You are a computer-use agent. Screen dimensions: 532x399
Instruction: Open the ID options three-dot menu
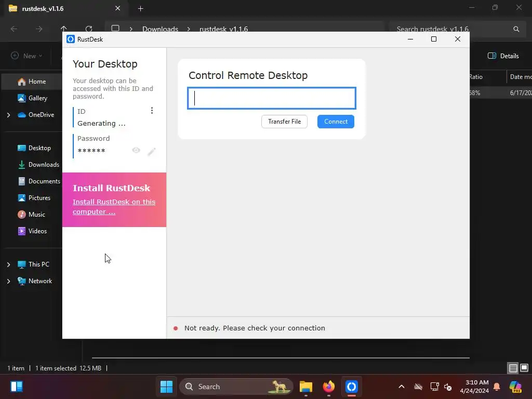point(152,111)
